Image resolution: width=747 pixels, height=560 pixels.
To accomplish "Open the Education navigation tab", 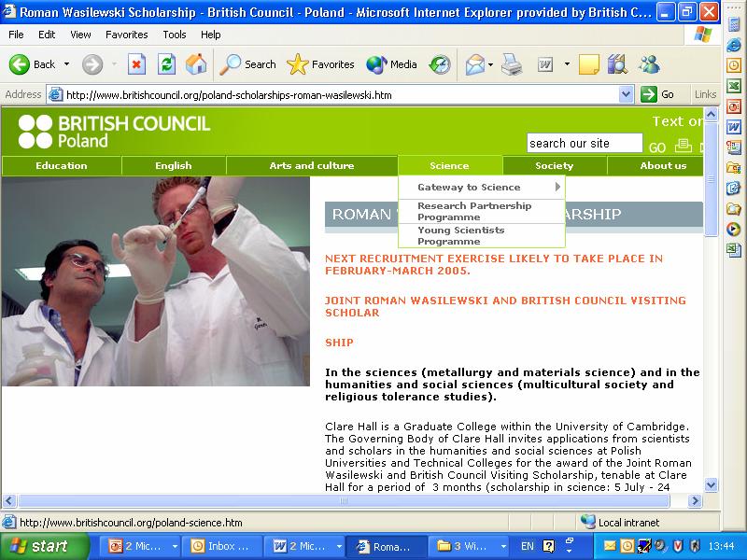I will 62,166.
